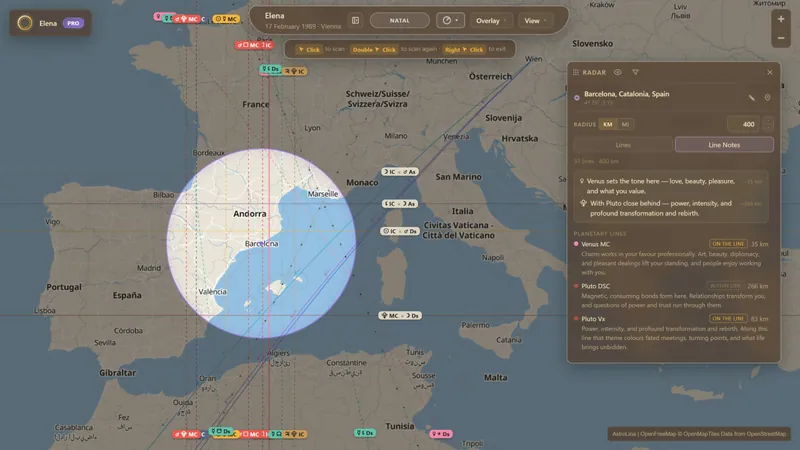The width and height of the screenshot is (800, 450).
Task: Click the Marseille label on the map
Action: (x=322, y=194)
